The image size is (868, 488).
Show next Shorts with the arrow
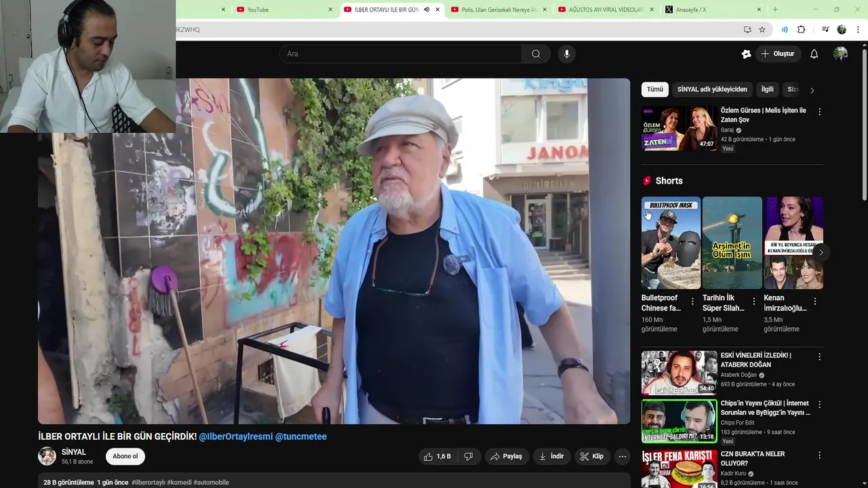[821, 252]
